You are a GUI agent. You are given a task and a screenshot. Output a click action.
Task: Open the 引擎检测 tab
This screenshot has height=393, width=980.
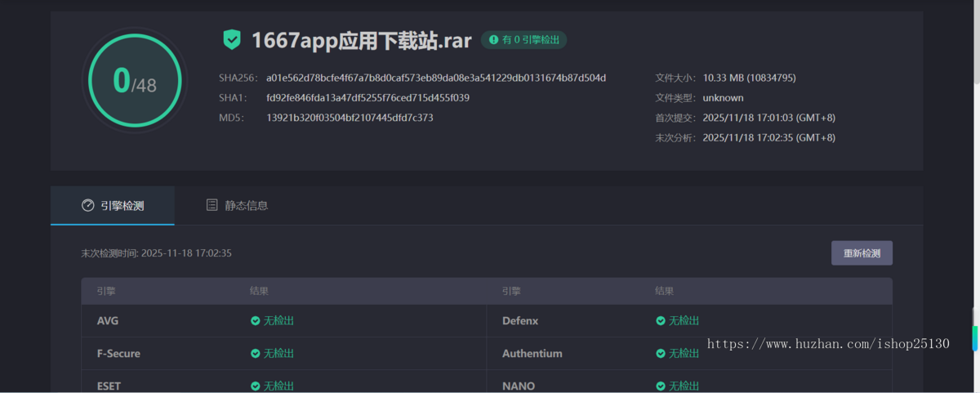[113, 205]
